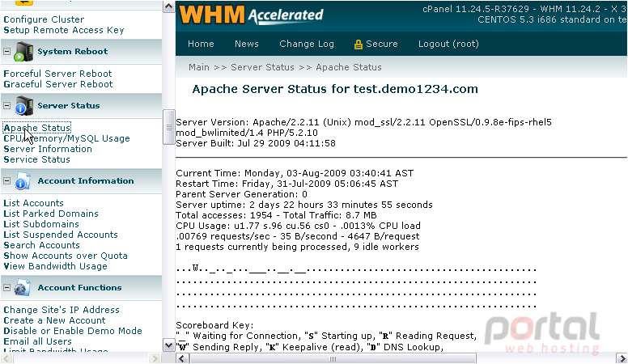Image resolution: width=628 pixels, height=364 pixels.
Task: Click the Account Information heading
Action: pyautogui.click(x=86, y=181)
